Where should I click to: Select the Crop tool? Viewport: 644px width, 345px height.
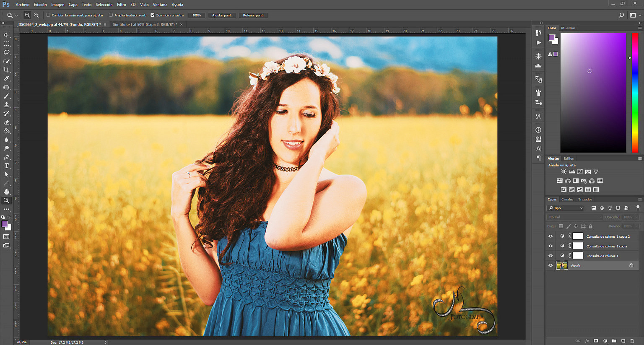pos(6,70)
